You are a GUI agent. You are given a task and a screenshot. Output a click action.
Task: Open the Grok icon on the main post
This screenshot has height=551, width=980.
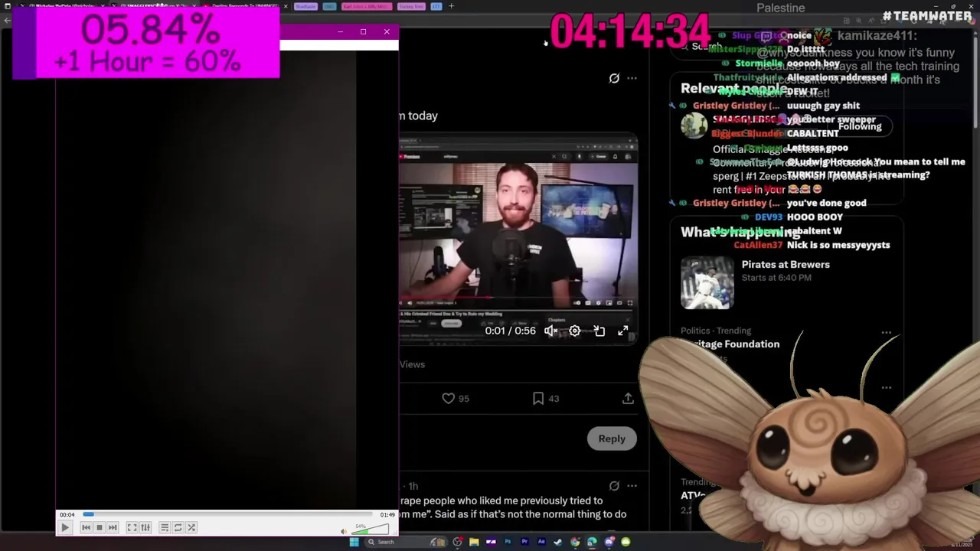[x=614, y=78]
